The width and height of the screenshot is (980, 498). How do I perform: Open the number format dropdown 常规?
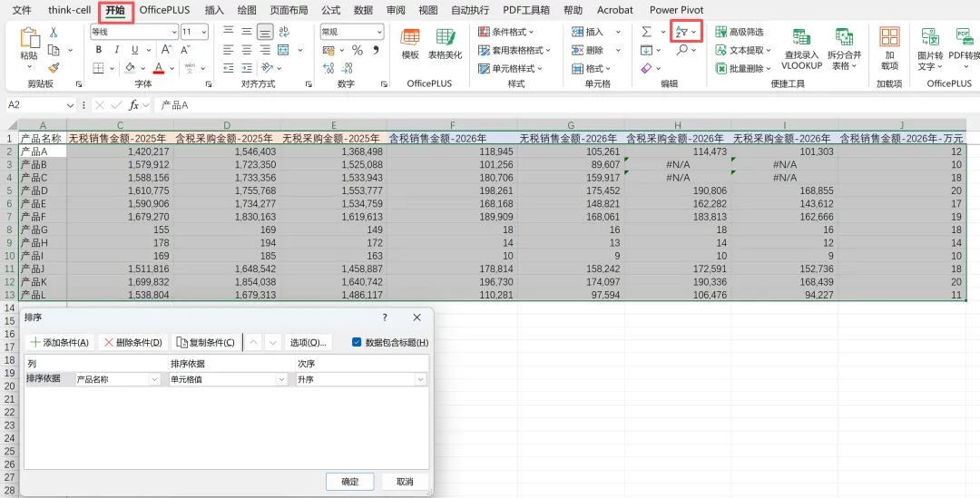coord(379,32)
